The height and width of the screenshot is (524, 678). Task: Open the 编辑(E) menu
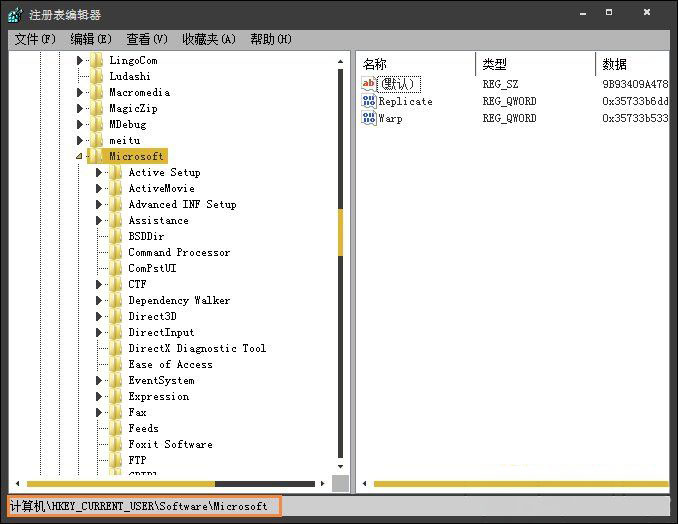(x=91, y=39)
